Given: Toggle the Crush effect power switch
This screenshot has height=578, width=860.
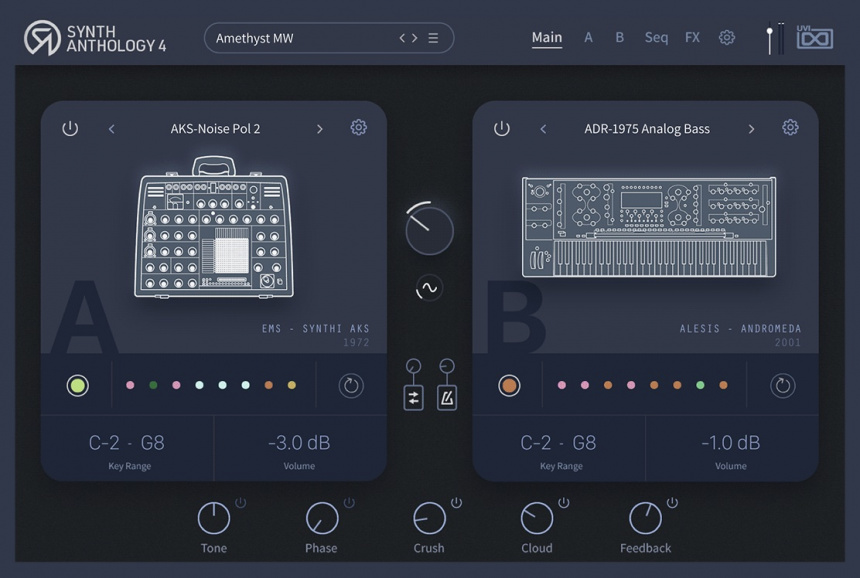Looking at the screenshot, I should pos(456,502).
